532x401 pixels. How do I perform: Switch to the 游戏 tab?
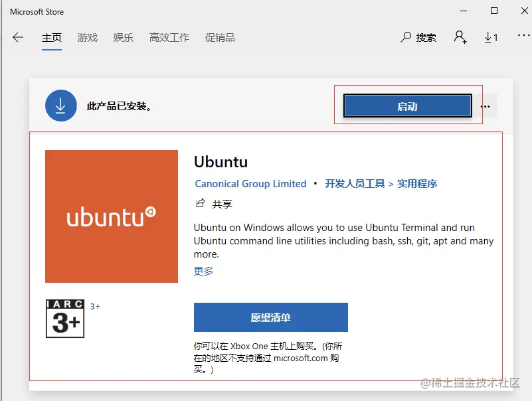(x=87, y=38)
